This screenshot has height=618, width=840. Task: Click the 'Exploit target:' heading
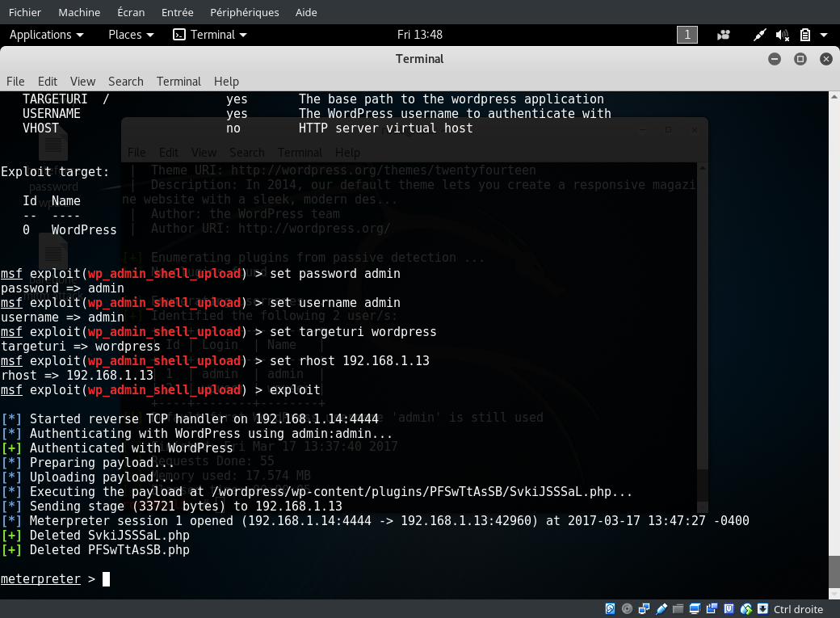(x=55, y=171)
